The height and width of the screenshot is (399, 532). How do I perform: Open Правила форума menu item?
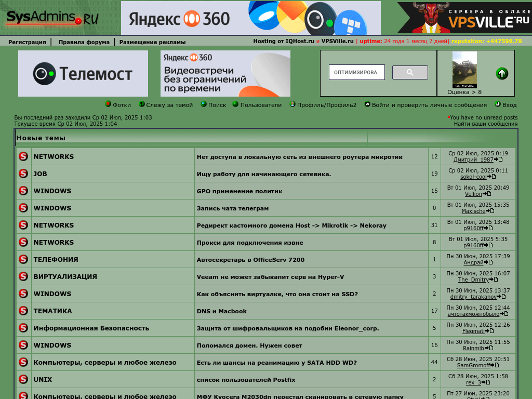tap(84, 42)
